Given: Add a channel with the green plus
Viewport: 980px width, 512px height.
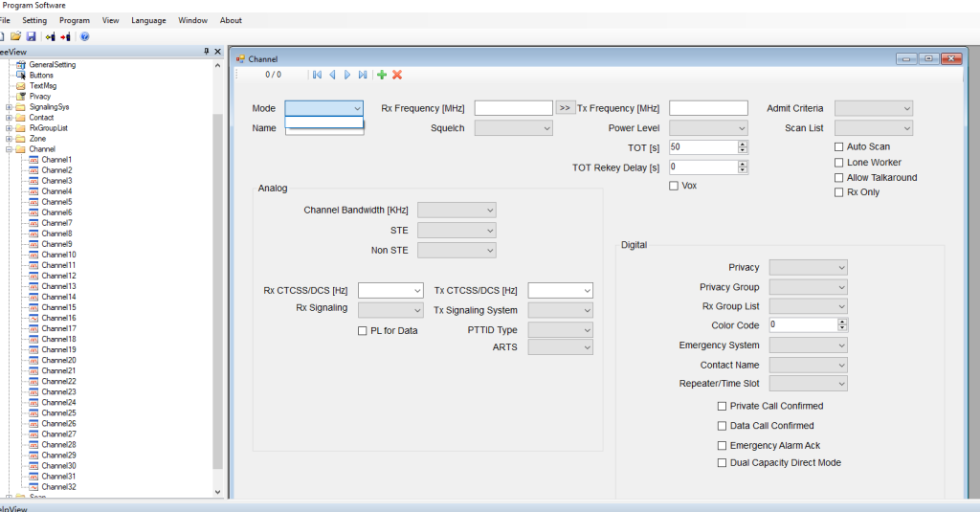Looking at the screenshot, I should point(382,75).
